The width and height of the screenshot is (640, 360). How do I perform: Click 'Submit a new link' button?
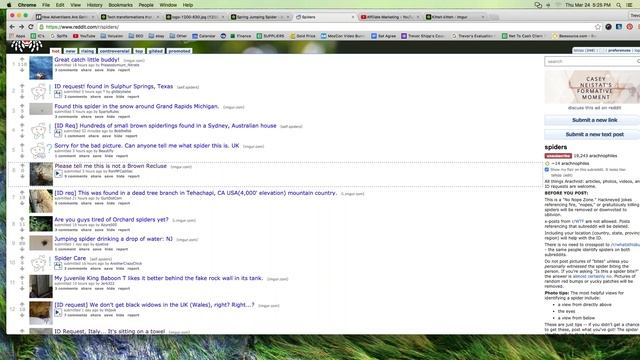click(595, 120)
